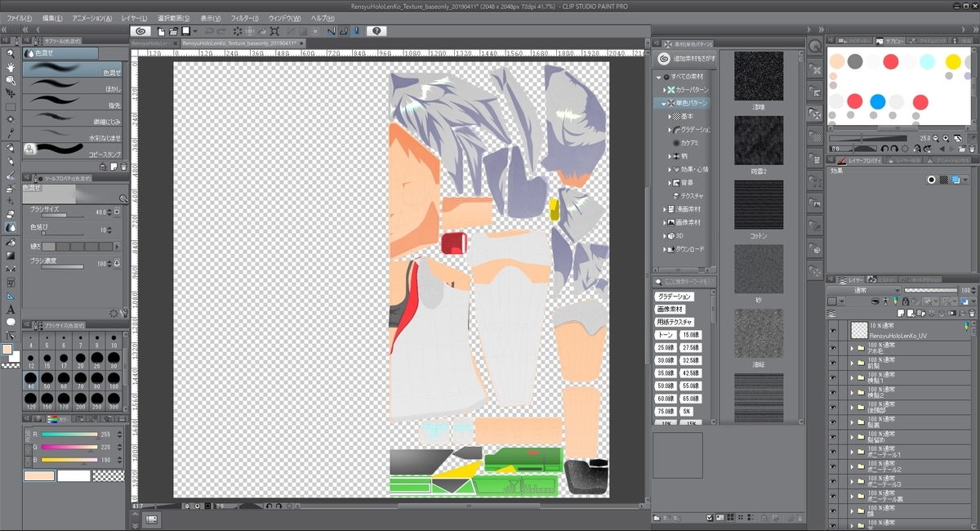
Task: Click Redo arrow in command bar
Action: click(221, 31)
